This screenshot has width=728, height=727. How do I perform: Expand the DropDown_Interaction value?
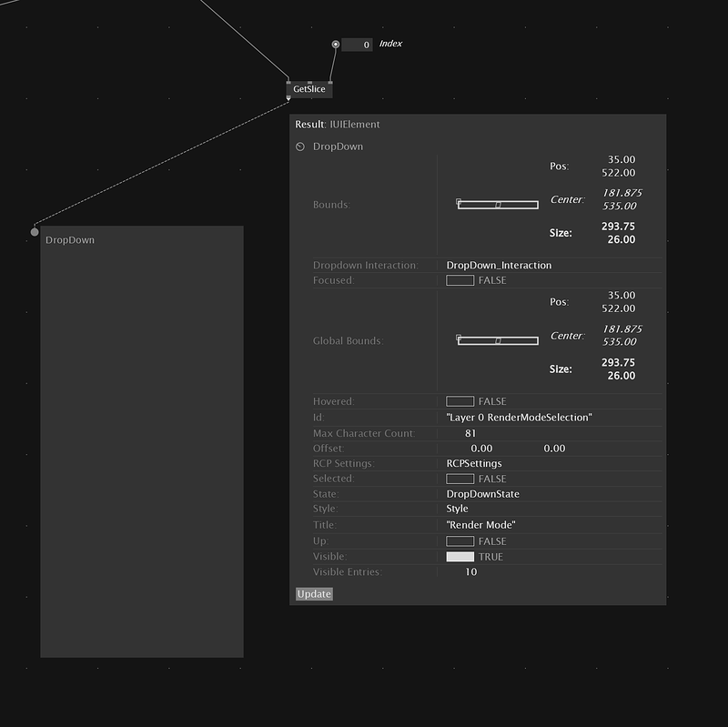pos(499,265)
